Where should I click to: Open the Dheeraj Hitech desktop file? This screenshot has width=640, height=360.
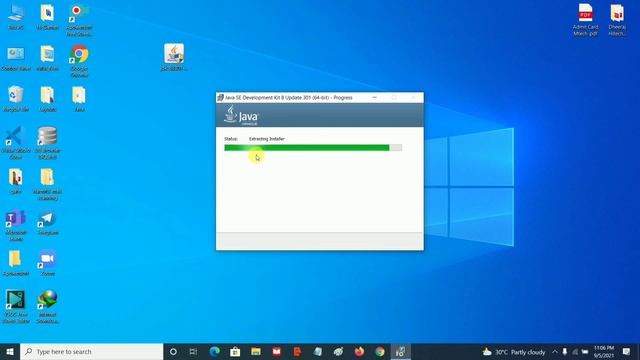click(x=617, y=20)
